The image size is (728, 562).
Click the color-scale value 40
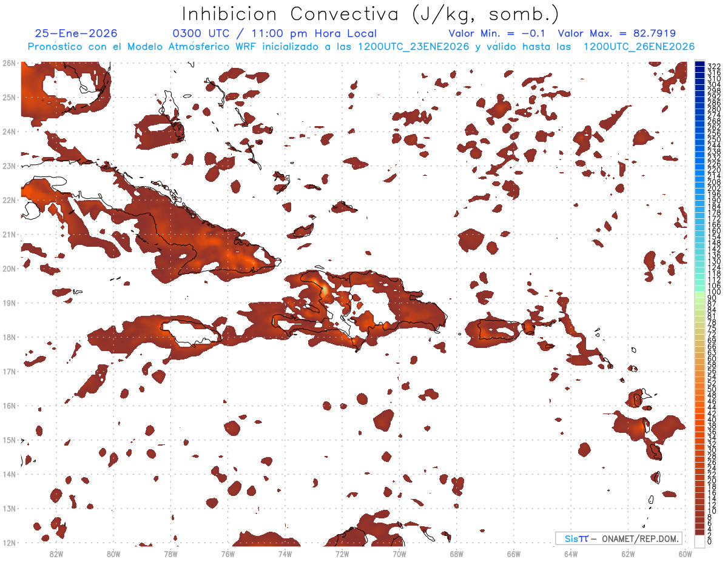(712, 420)
